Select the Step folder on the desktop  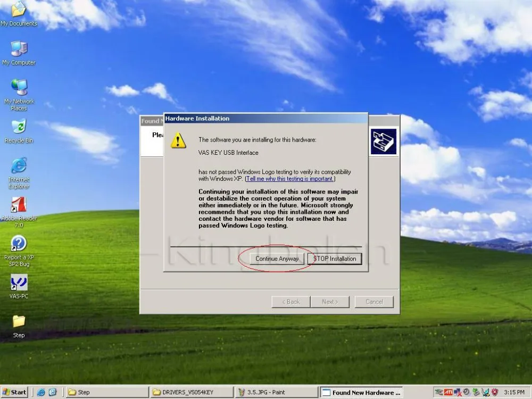(19, 326)
